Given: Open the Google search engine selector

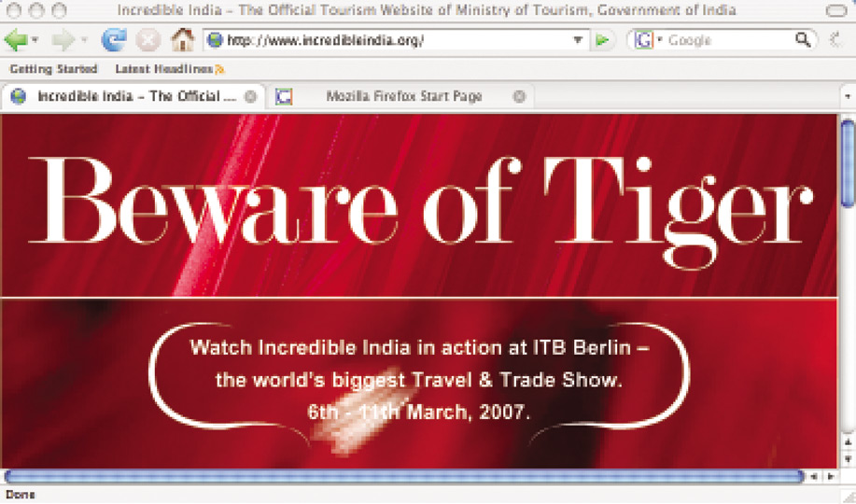Looking at the screenshot, I should coord(647,41).
